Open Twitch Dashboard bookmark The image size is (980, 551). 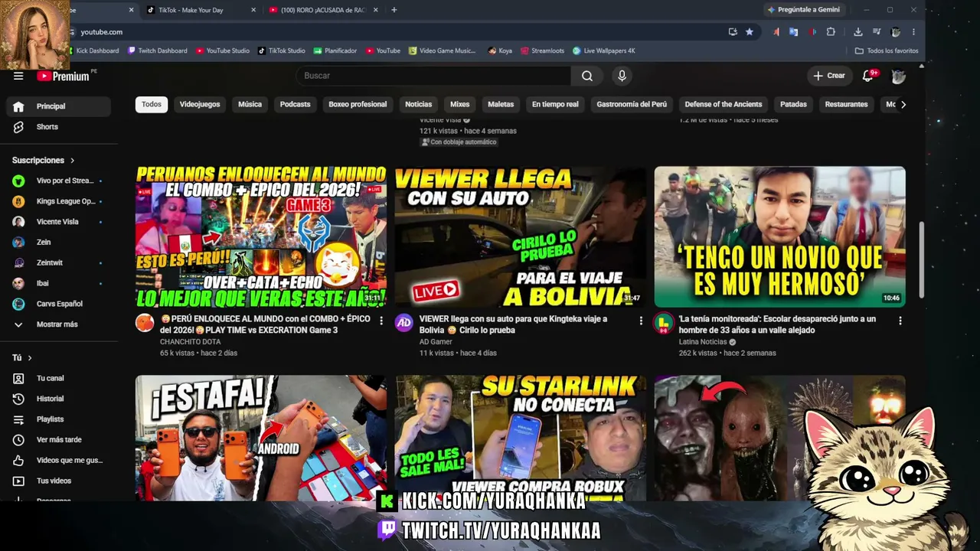158,51
